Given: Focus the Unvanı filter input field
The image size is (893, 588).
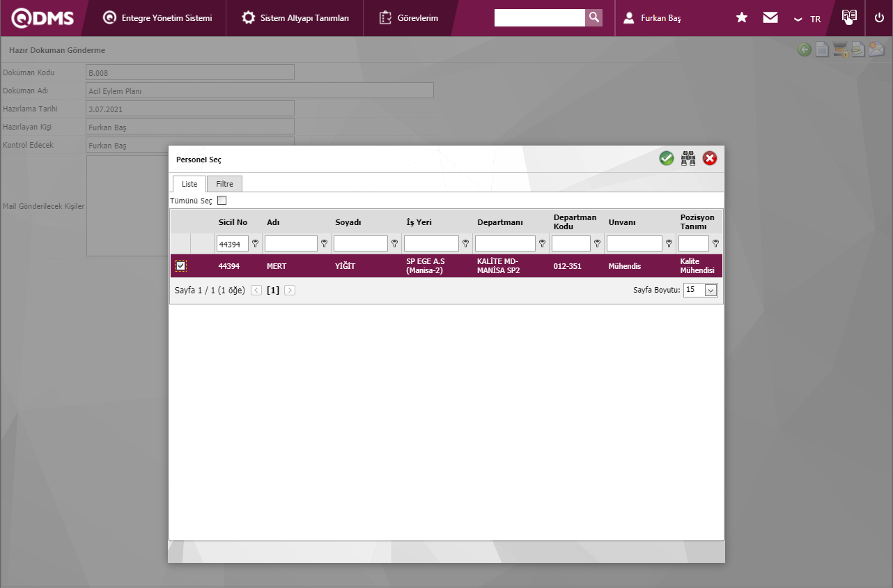Looking at the screenshot, I should [635, 244].
